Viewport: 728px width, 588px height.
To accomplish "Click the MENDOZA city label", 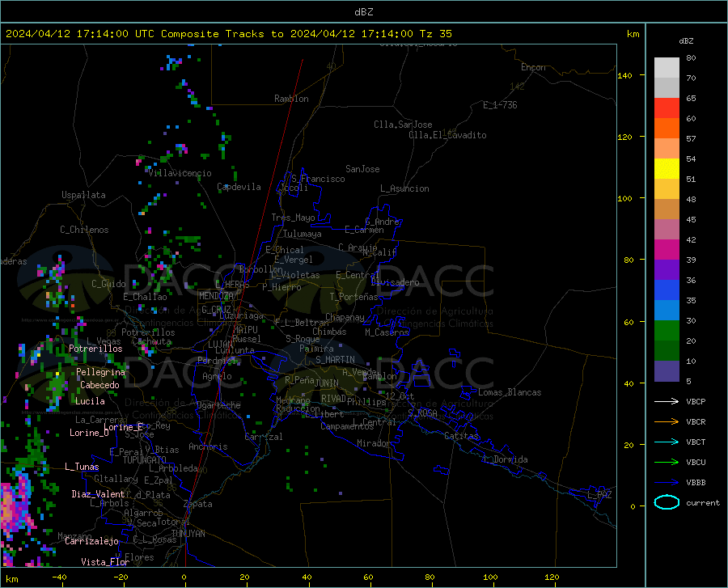I will tap(216, 296).
